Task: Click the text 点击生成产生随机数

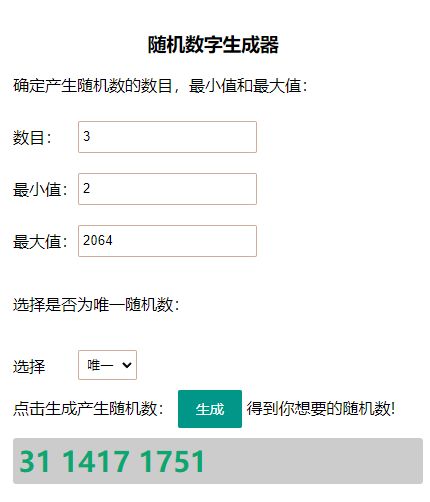Action: (85, 409)
